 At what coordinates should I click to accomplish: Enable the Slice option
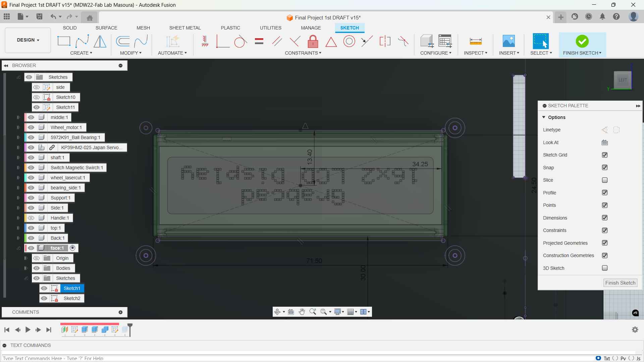[x=605, y=180]
